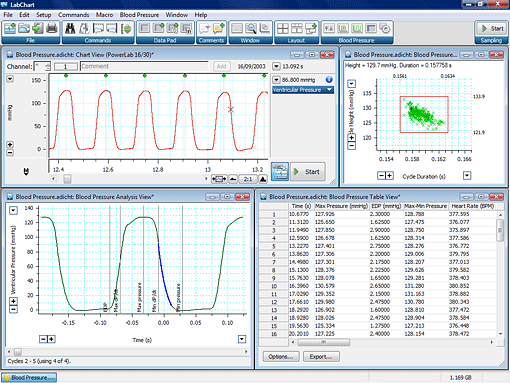Zoom out Chart View y-axis minus button
This screenshot has height=383, width=510.
10,153
